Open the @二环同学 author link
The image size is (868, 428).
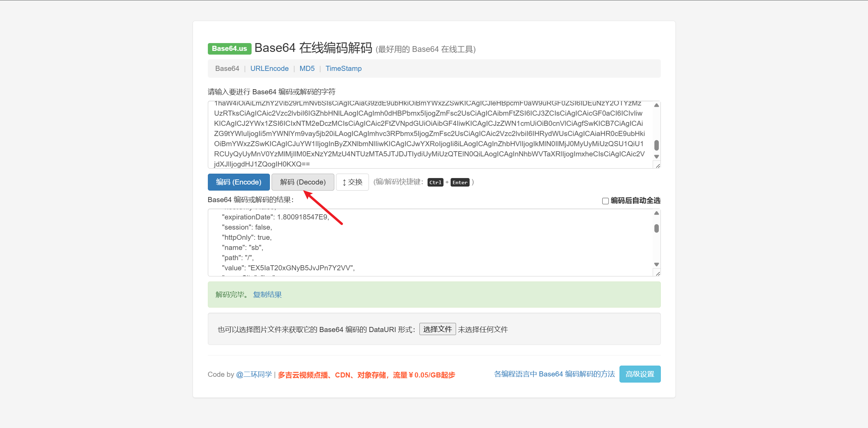click(x=254, y=374)
